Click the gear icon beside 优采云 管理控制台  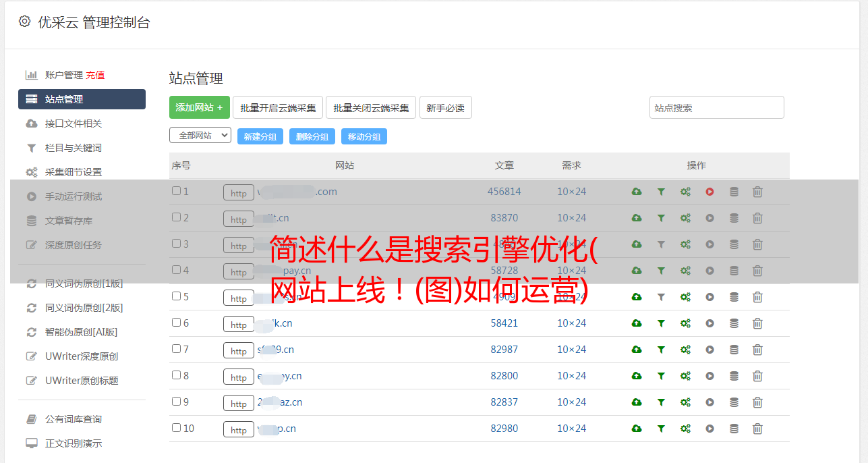[x=25, y=22]
